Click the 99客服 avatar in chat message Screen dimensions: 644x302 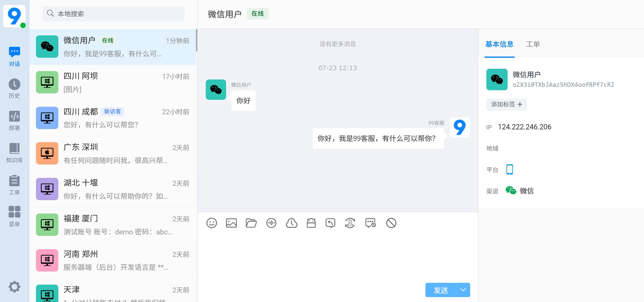pos(460,127)
